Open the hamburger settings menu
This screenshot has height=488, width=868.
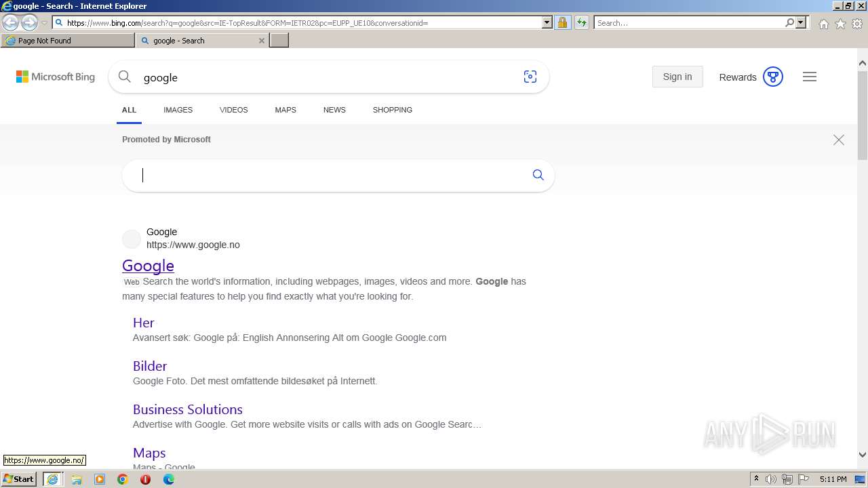coord(810,77)
